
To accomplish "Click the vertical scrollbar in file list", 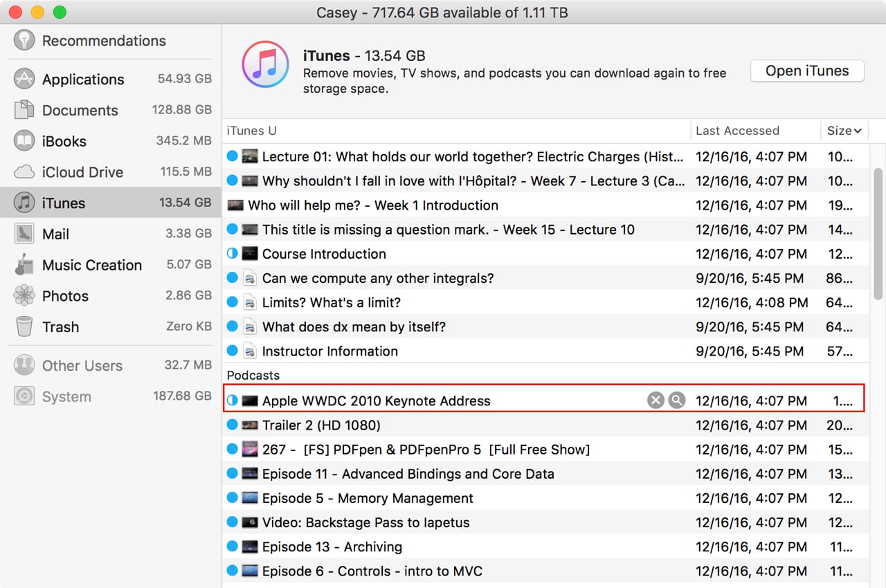I will 878,235.
